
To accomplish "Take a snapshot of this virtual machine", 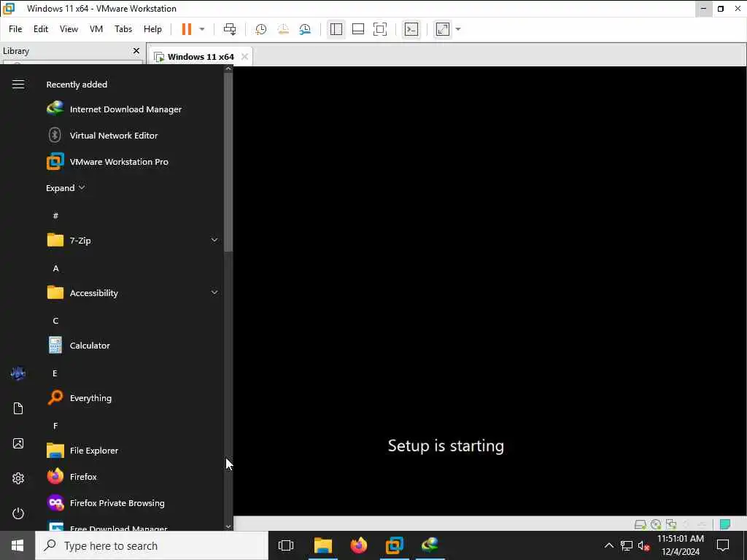I will click(260, 29).
